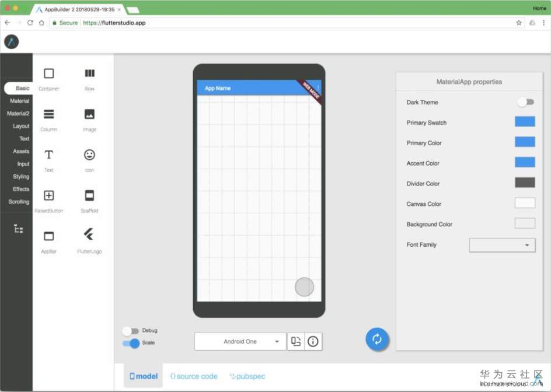The width and height of the screenshot is (551, 392).
Task: Click the extension icon beside the star
Action: (532, 23)
